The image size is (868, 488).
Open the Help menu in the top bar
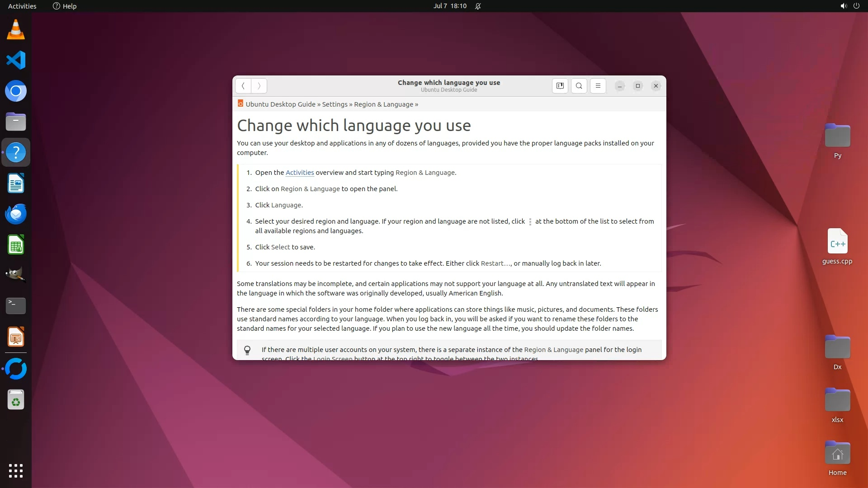click(65, 6)
